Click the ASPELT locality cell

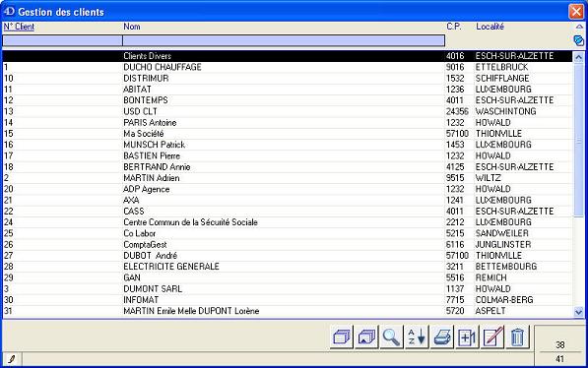pyautogui.click(x=490, y=311)
